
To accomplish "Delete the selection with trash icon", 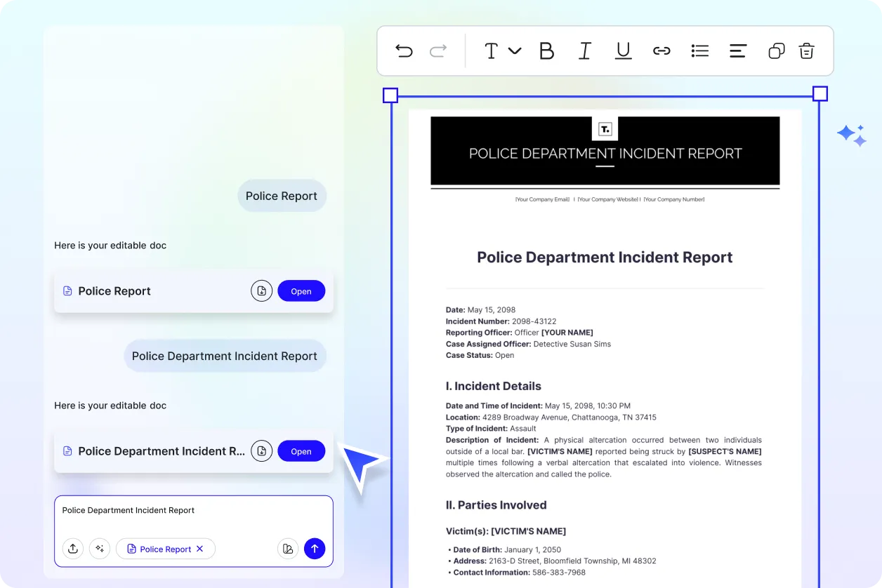I will (806, 51).
